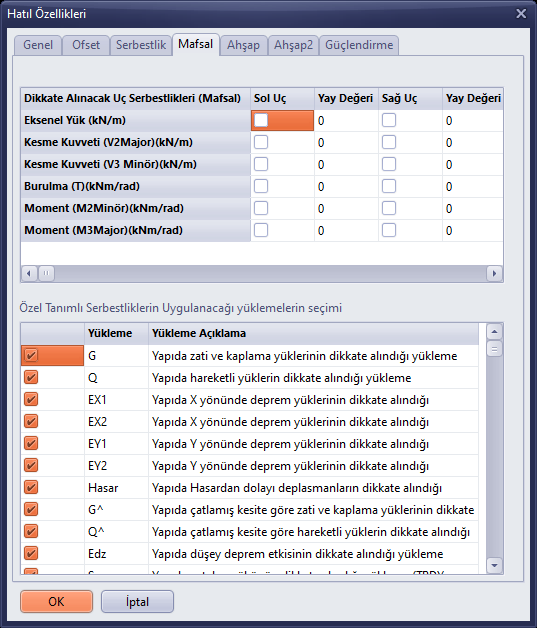Confirm with the OK button
Viewport: 537px width, 628px height.
point(56,602)
